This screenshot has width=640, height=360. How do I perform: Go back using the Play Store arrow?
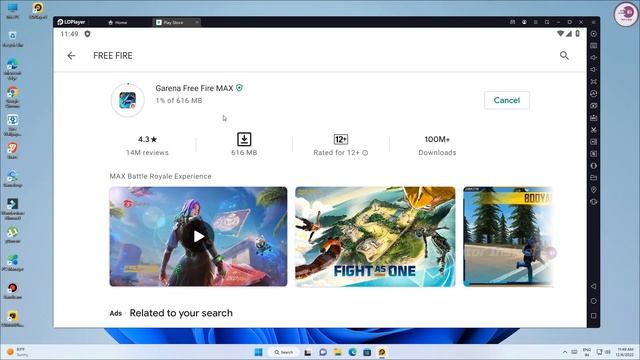(71, 56)
